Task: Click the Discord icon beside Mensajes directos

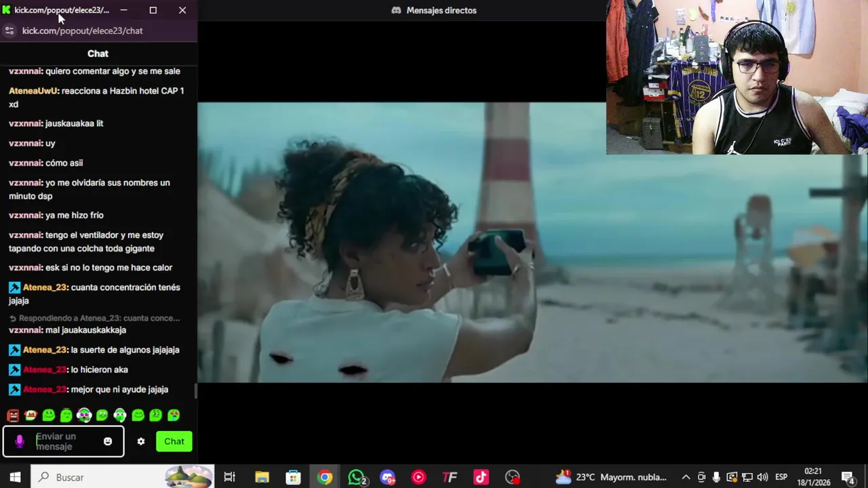Action: 396,10
